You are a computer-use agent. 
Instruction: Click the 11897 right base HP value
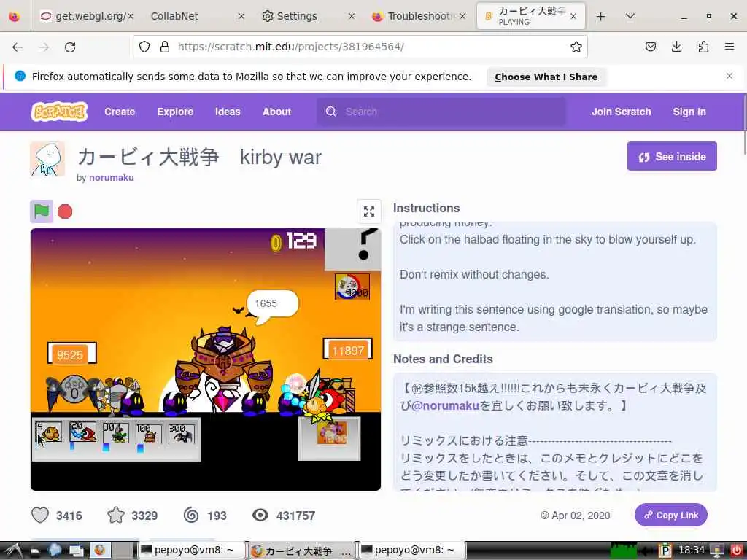coord(348,350)
